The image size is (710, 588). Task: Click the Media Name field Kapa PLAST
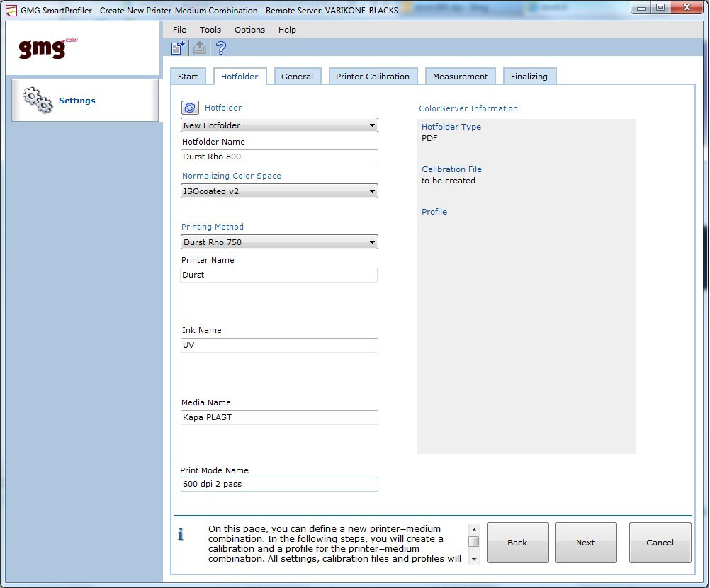(279, 417)
